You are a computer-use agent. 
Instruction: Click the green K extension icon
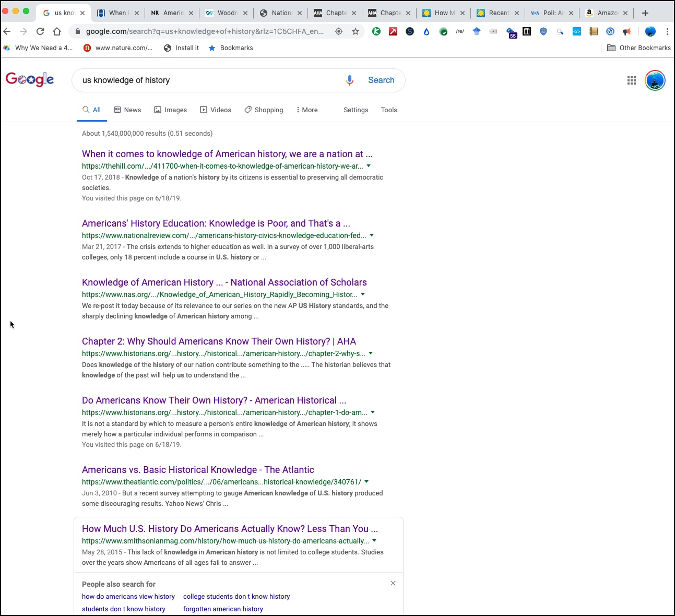(376, 31)
